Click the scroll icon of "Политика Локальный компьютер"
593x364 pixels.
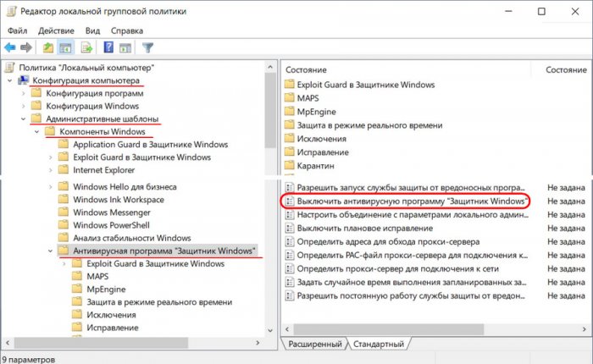click(x=10, y=68)
